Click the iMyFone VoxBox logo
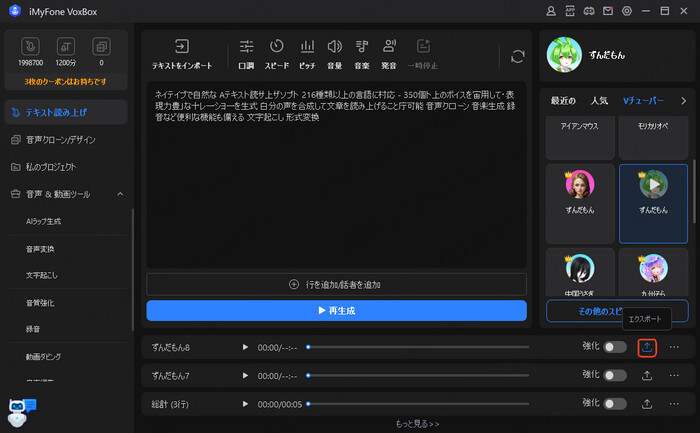 (15, 11)
